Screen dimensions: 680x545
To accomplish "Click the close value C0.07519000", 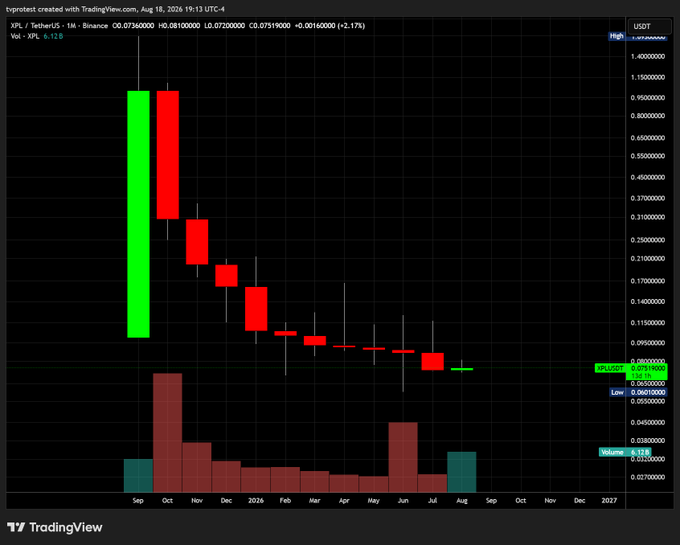I will pos(269,26).
